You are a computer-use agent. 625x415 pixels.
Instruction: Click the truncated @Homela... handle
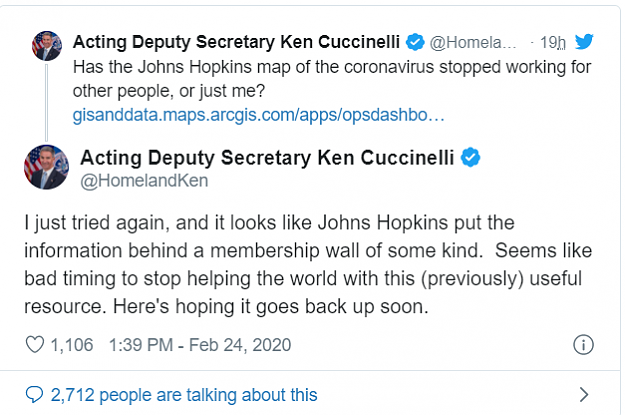[x=473, y=42]
